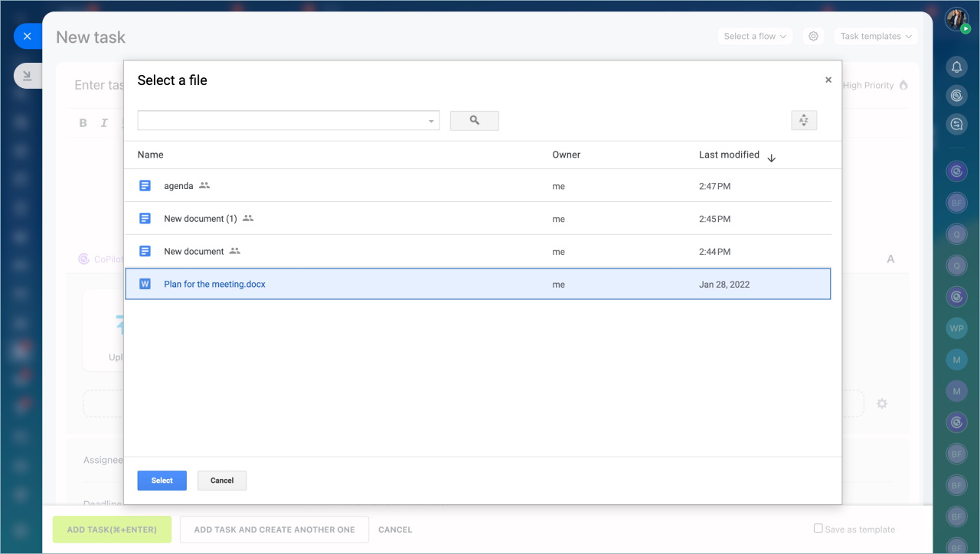Enable the Save as template checkbox
This screenshot has width=980, height=554.
coord(818,528)
